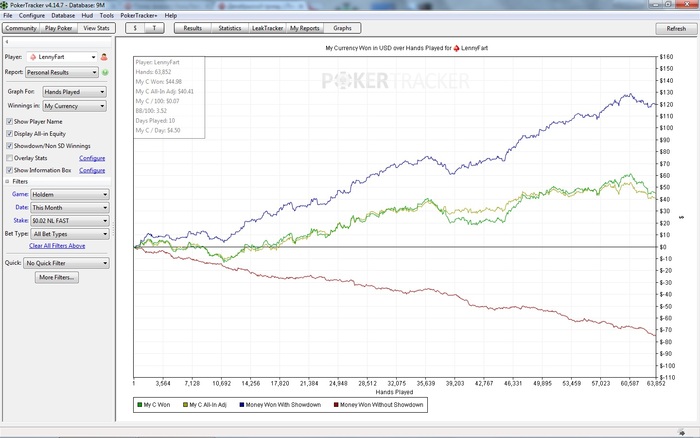The image size is (700, 438).
Task: Open the File menu
Action: [x=8, y=15]
